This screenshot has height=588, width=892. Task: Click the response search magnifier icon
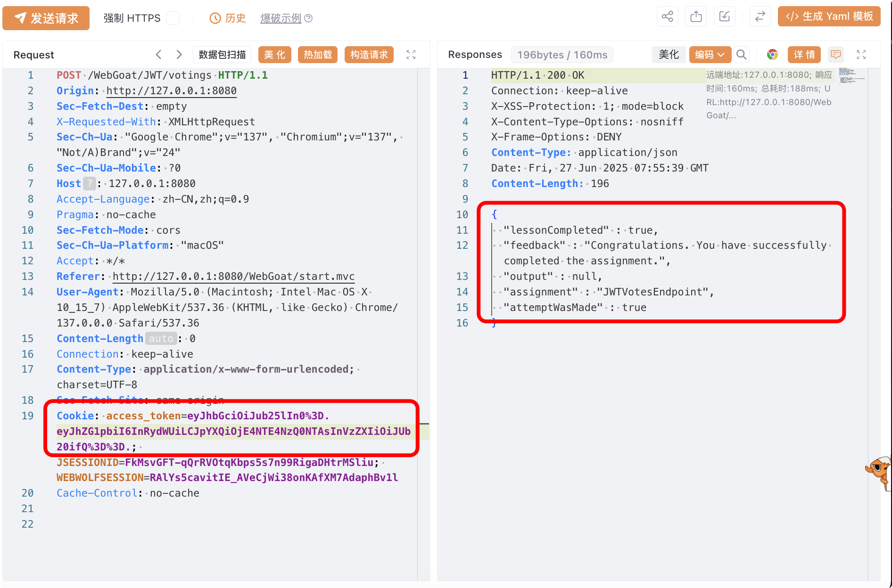(742, 55)
